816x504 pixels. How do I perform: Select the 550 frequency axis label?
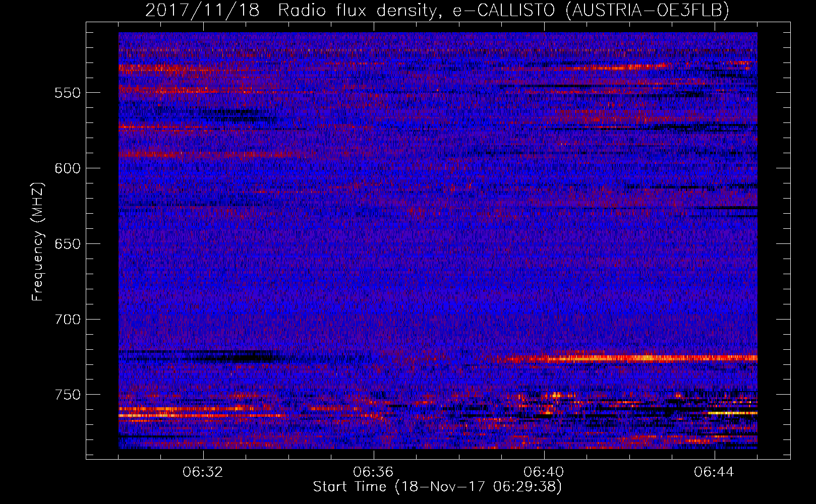tap(68, 93)
